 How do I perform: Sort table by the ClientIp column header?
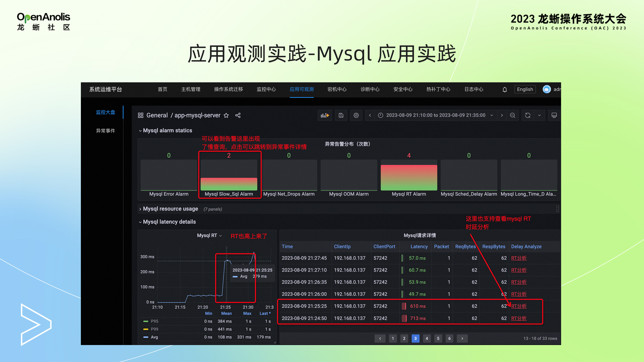[342, 246]
